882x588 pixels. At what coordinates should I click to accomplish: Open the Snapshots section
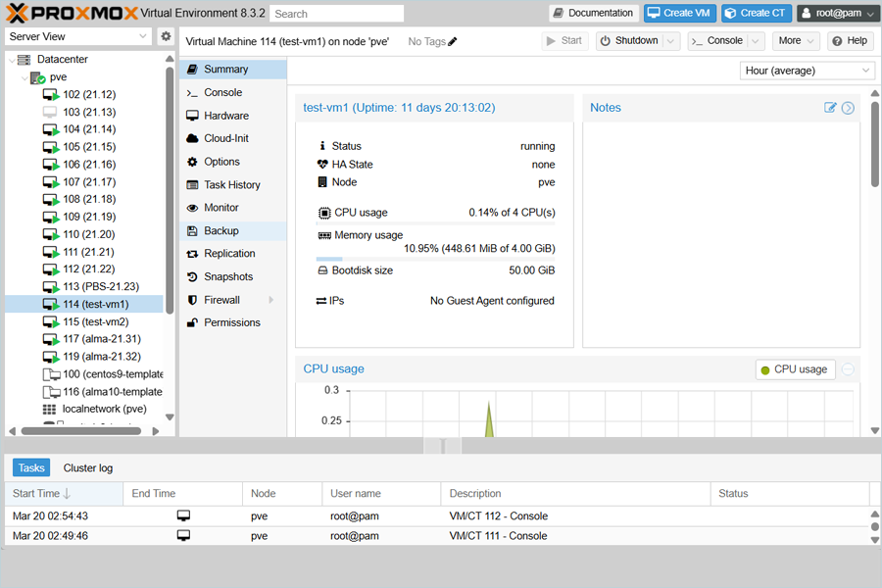click(x=227, y=277)
